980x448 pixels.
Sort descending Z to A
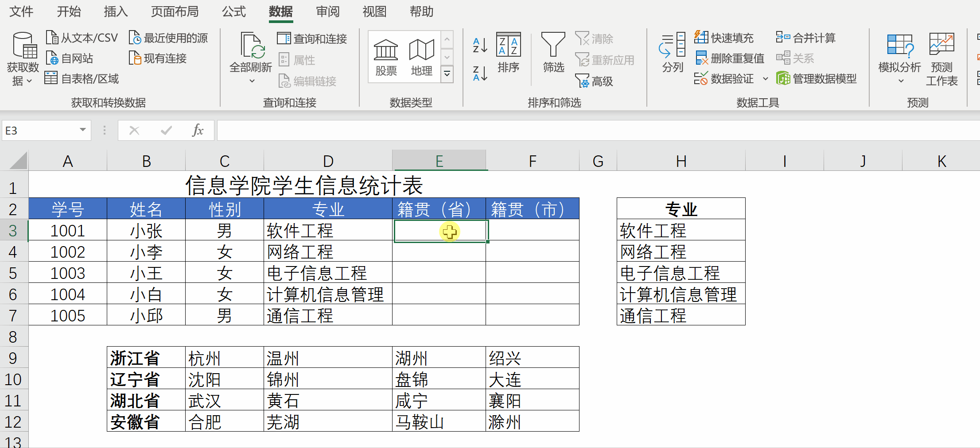tap(480, 73)
